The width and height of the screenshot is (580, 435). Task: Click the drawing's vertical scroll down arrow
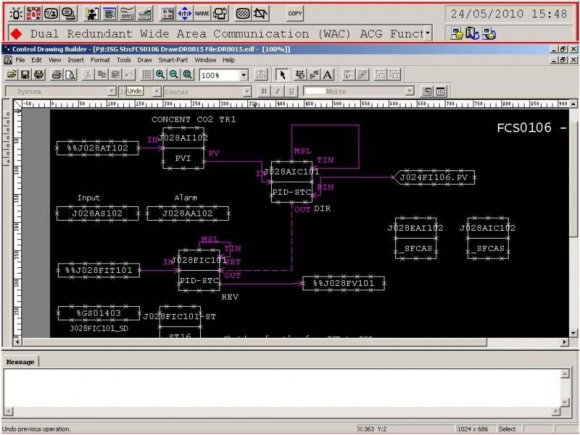click(574, 333)
